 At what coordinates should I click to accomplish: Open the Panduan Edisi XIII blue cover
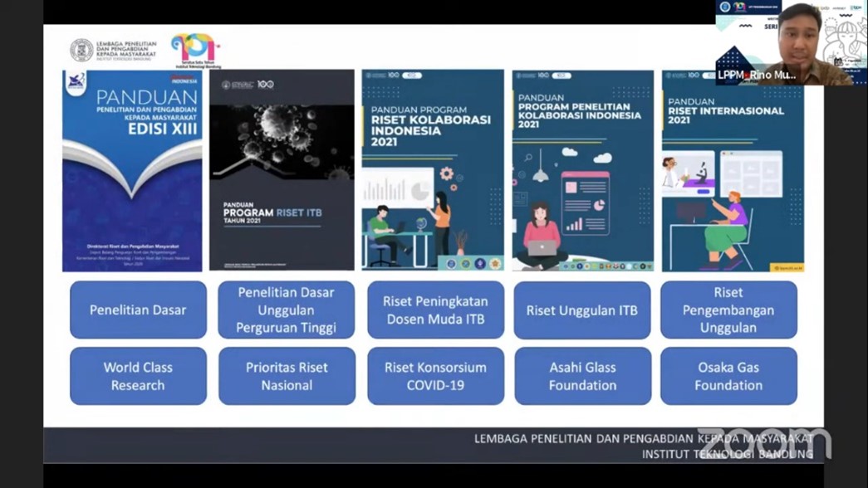coord(132,170)
